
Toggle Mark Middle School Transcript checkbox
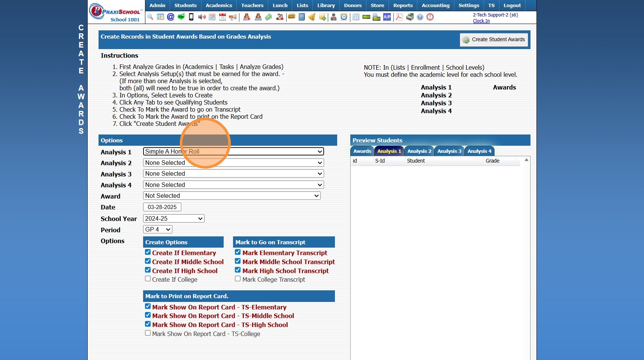[238, 261]
